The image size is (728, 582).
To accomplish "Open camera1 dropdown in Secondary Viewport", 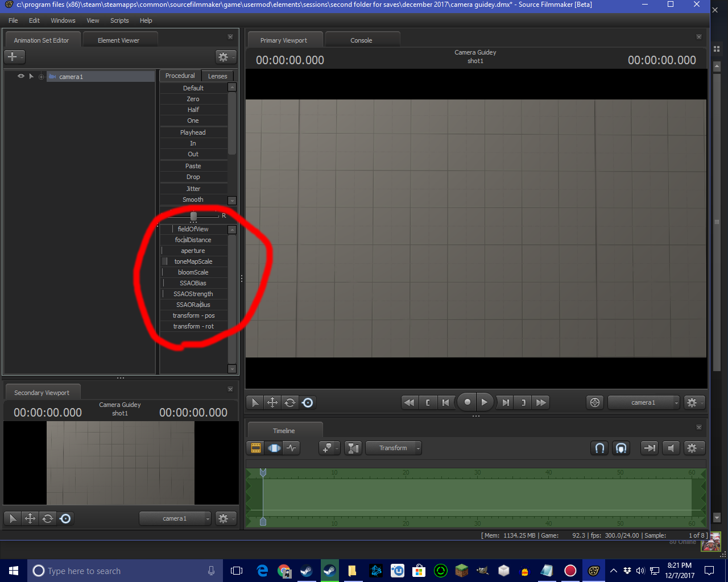I will pyautogui.click(x=175, y=518).
